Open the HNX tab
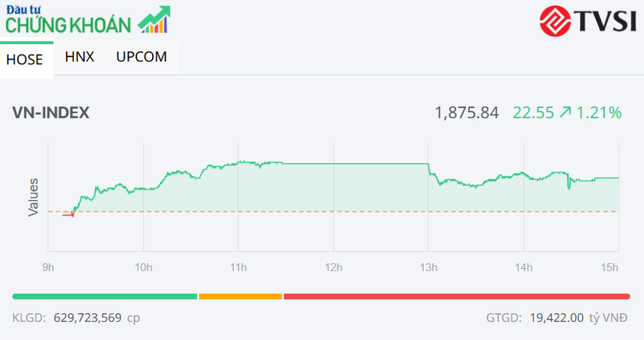This screenshot has height=340, width=644. [79, 57]
